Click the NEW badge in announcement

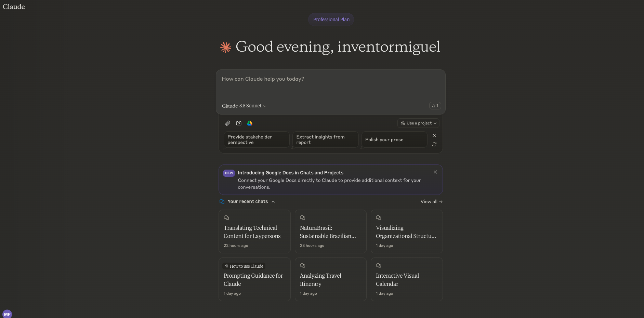(229, 173)
